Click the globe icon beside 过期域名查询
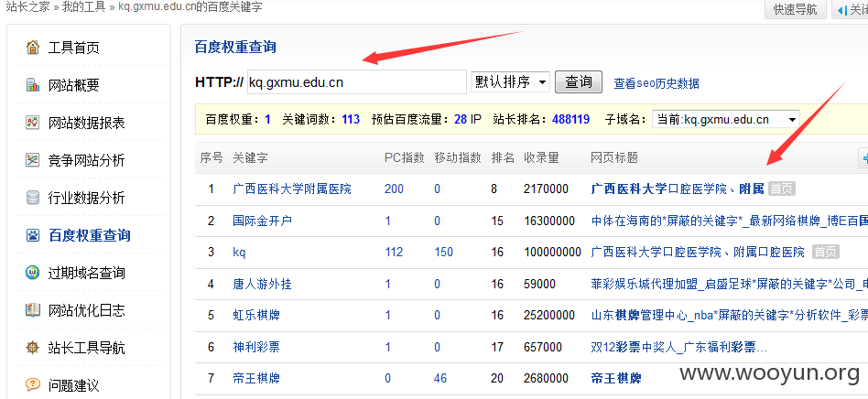 (33, 273)
